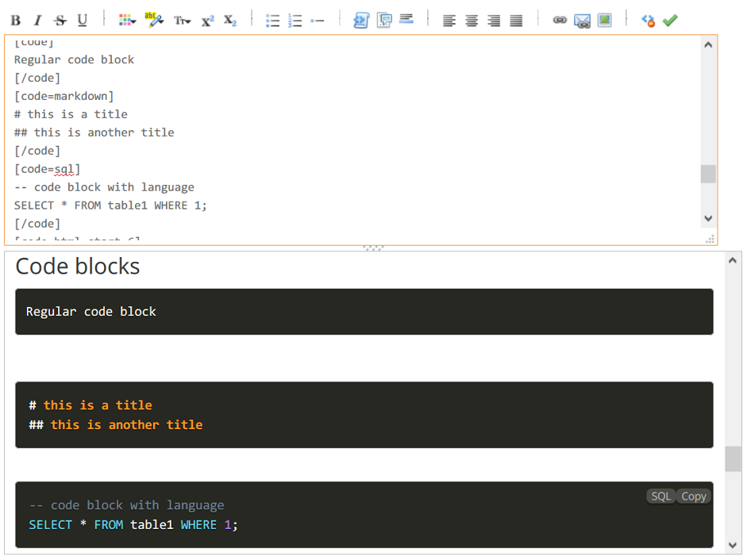Justify text with the full-justify icon
Image resolution: width=751 pixels, height=560 pixels.
point(516,21)
